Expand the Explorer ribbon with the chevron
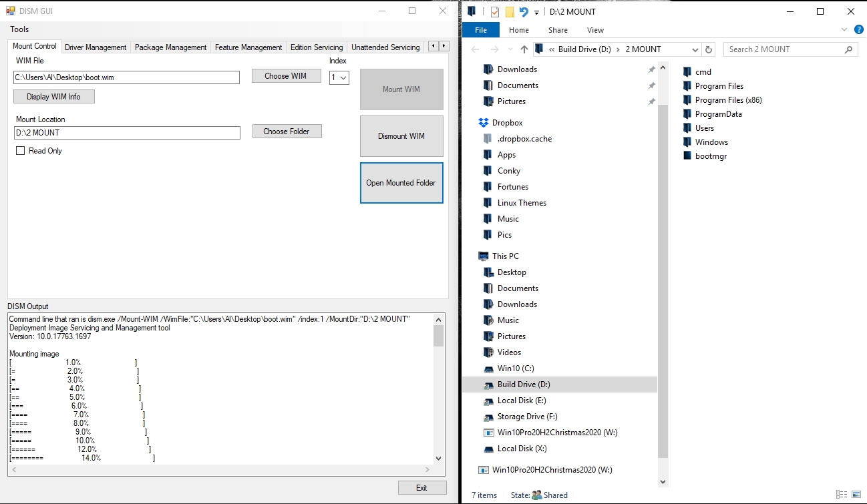Viewport: 867px width, 504px height. coord(844,30)
